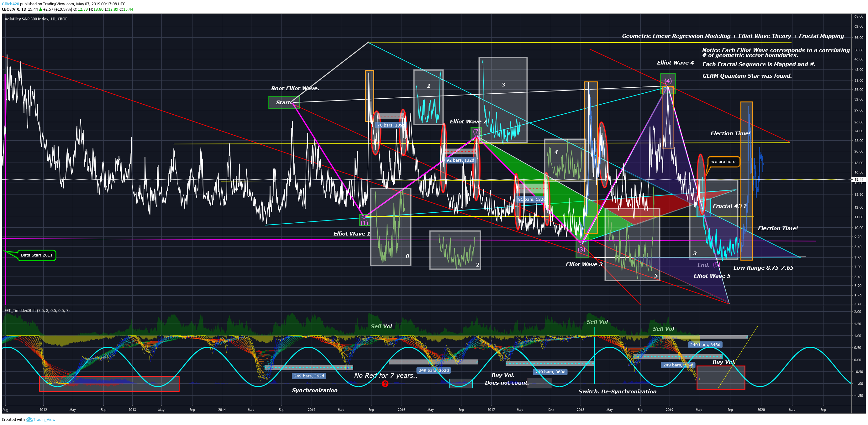Click the Aug date axis label
The height and width of the screenshot is (425, 868).
pos(5,410)
